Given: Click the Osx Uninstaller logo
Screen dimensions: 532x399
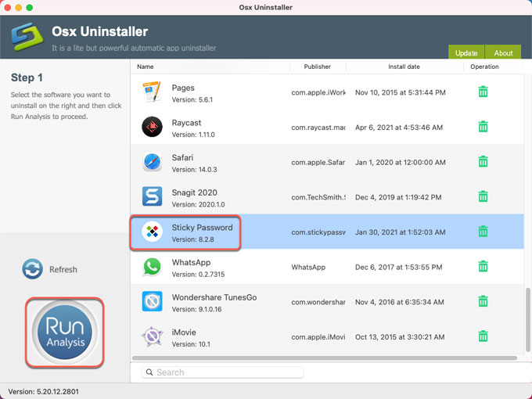Looking at the screenshot, I should coord(27,37).
